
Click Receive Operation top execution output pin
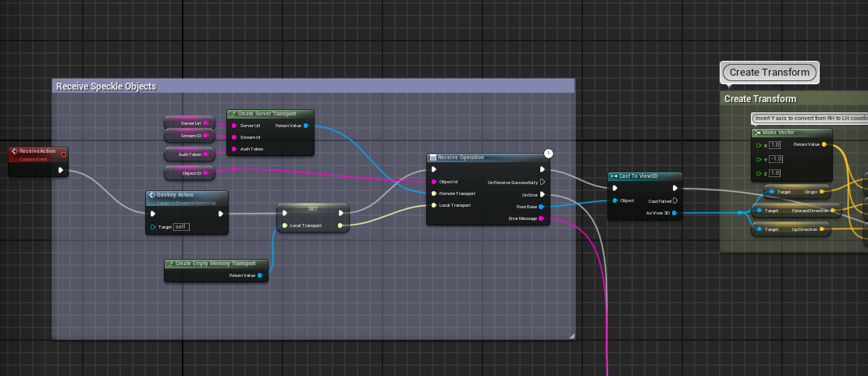(x=542, y=169)
